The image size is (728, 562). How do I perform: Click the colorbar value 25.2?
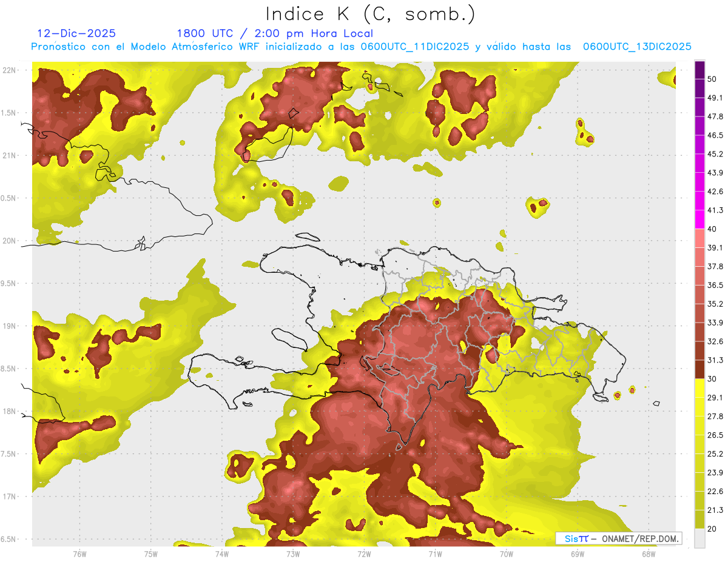pyautogui.click(x=715, y=454)
